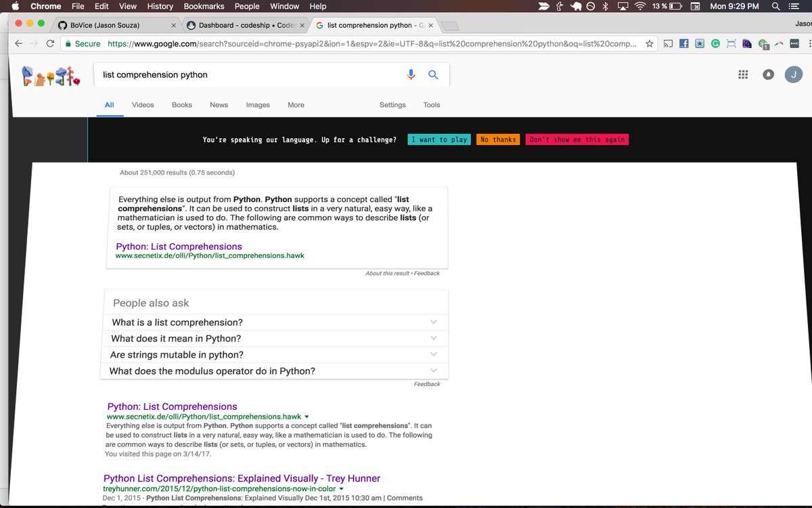This screenshot has height=508, width=812.
Task: Go forward in browser history
Action: click(34, 43)
